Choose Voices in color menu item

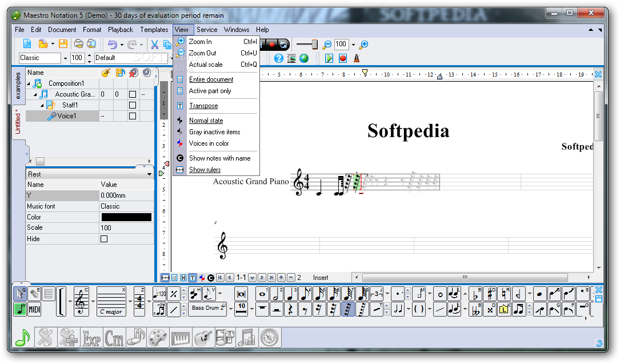coord(217,143)
